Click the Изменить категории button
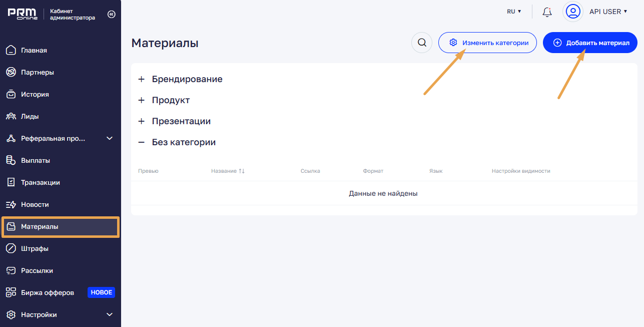The image size is (644, 327). coord(487,43)
